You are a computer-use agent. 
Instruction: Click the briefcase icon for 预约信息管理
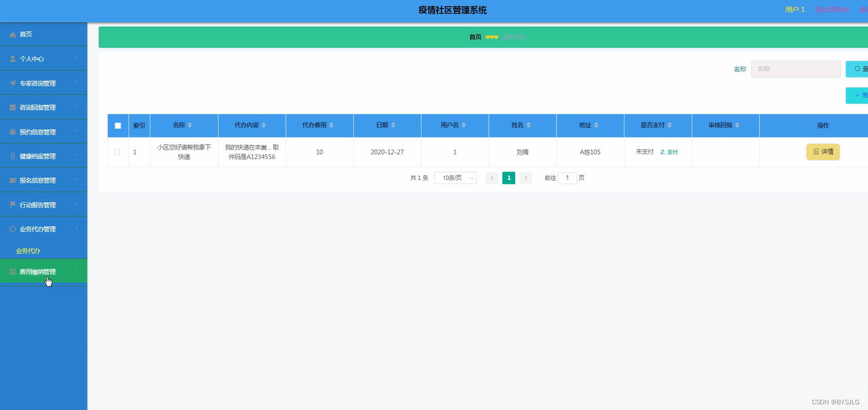(12, 132)
